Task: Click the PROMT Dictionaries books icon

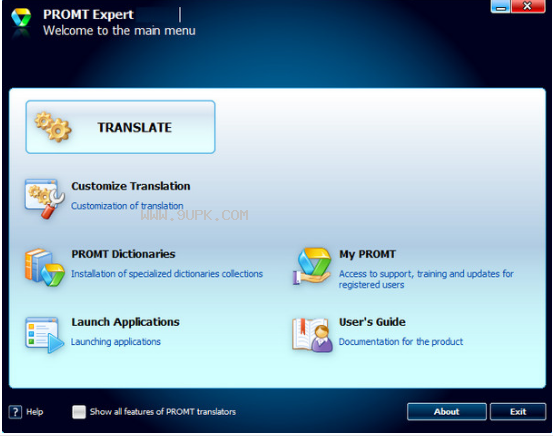Action: [x=44, y=267]
